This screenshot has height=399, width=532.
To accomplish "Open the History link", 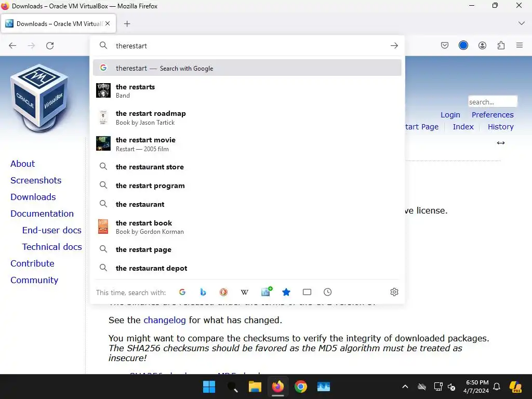I will pyautogui.click(x=500, y=127).
